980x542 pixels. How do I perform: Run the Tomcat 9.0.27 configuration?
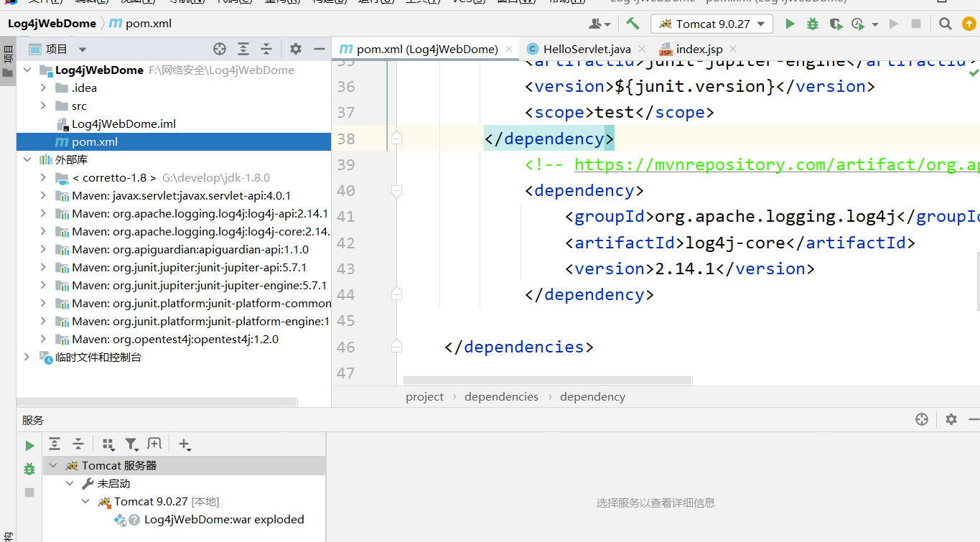[789, 23]
